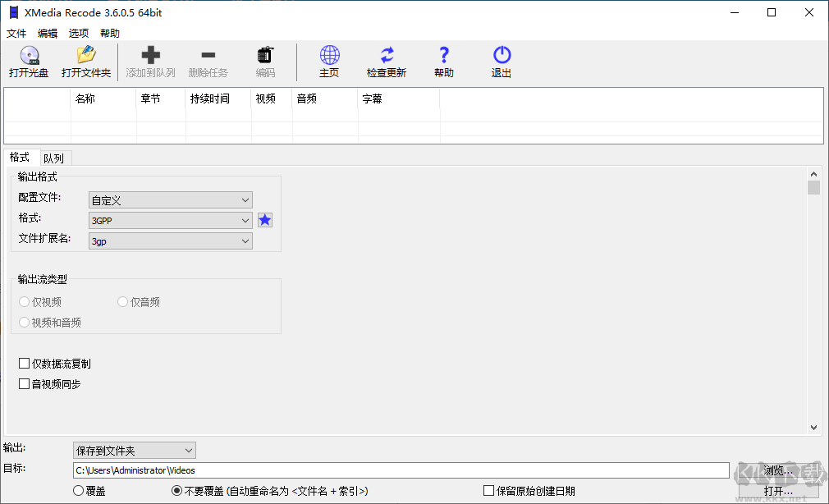Select the 覆盖 radio button
The image size is (829, 504).
coord(78,491)
